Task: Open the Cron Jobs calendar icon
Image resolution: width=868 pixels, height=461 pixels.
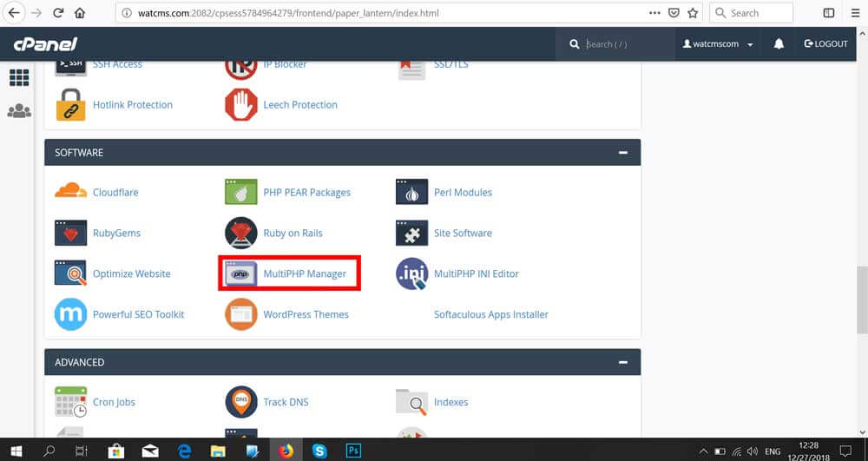Action: tap(71, 402)
